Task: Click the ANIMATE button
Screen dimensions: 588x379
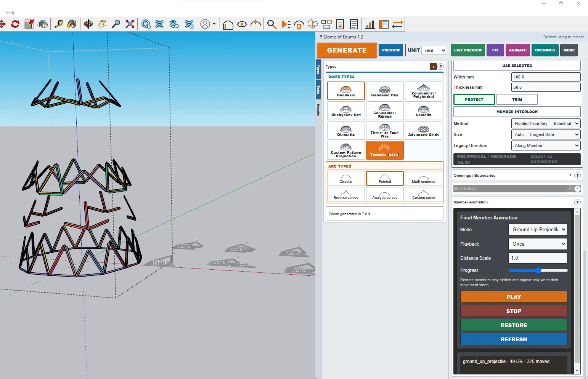Action: [x=517, y=50]
